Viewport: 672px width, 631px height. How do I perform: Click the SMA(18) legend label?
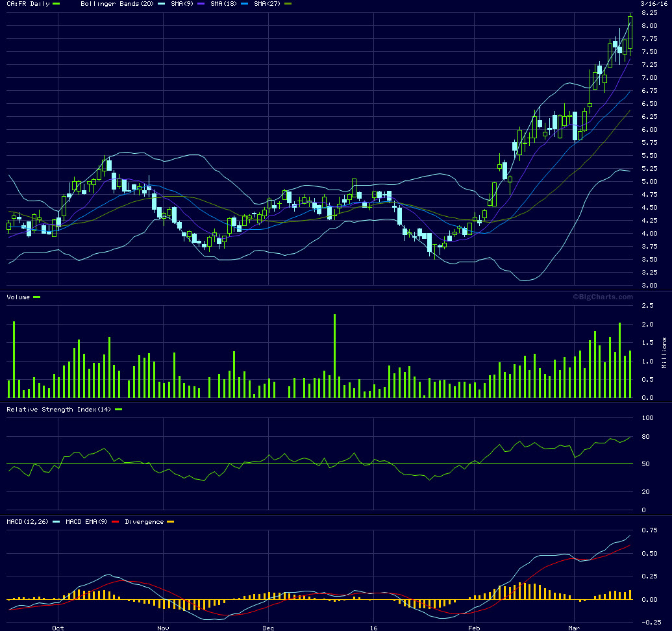224,4
